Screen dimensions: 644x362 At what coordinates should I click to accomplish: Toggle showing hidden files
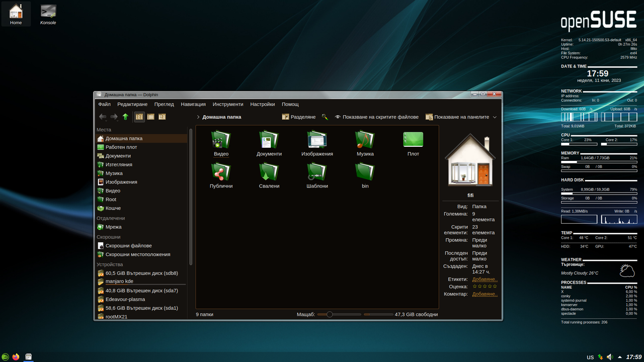click(376, 117)
